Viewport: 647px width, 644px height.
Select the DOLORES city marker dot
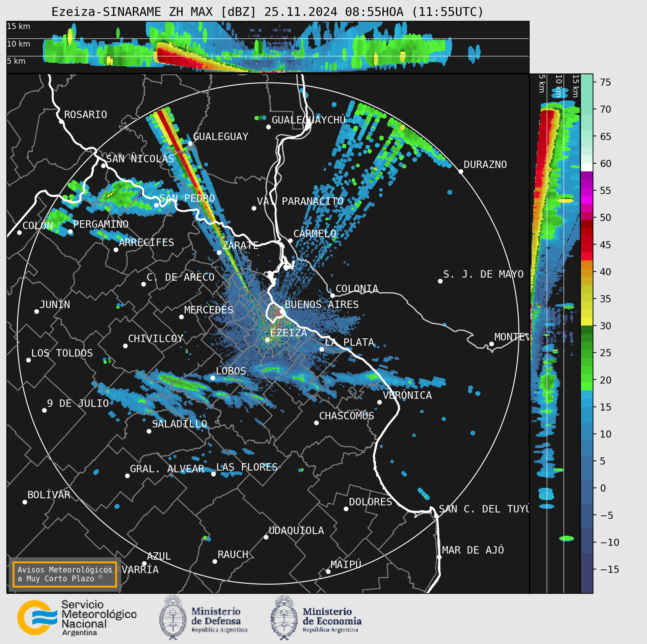pyautogui.click(x=346, y=509)
